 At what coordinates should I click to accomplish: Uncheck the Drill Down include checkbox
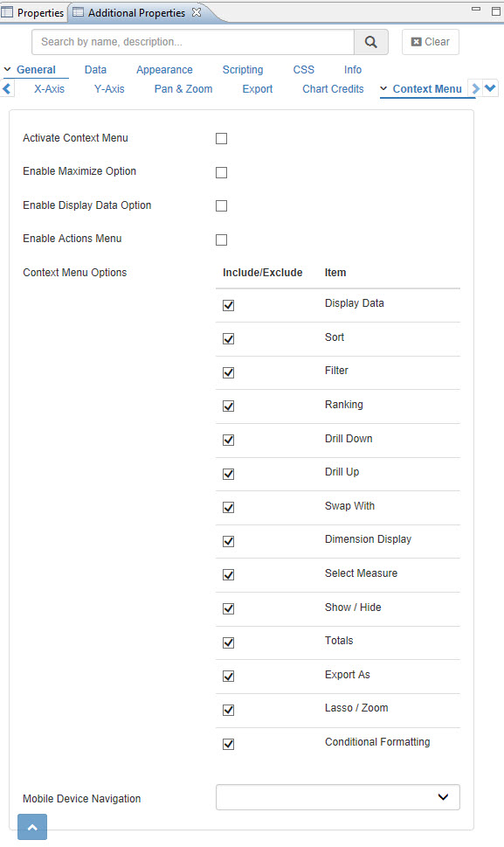228,440
